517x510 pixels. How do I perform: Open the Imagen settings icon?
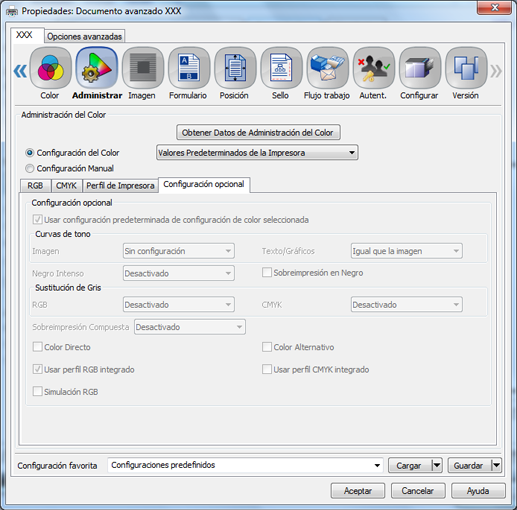point(143,68)
